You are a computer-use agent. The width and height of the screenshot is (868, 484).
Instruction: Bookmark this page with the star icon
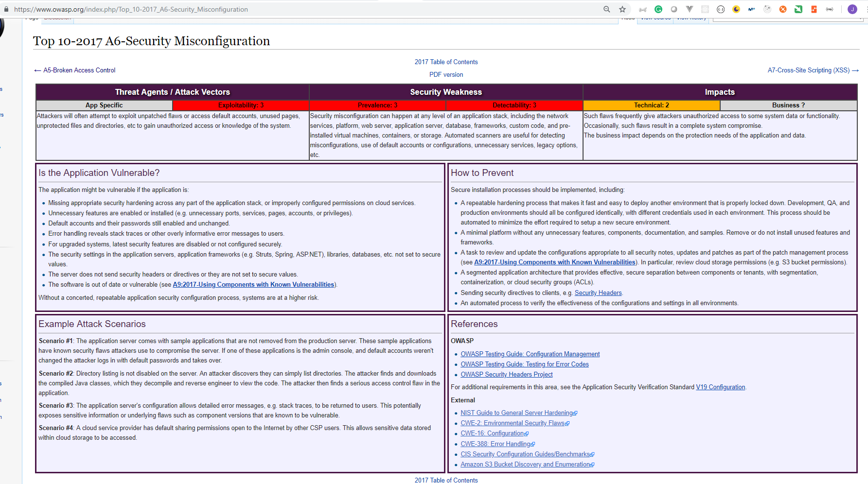pyautogui.click(x=622, y=9)
